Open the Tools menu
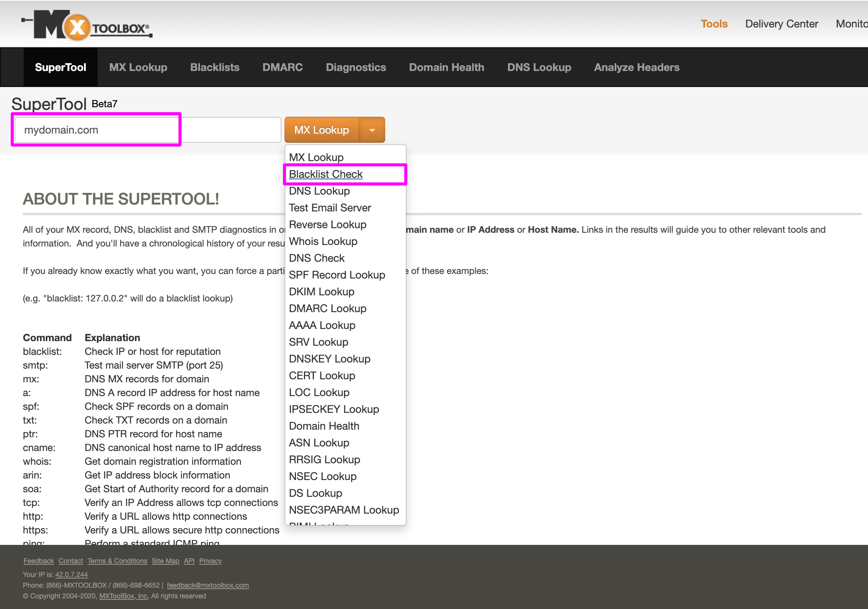This screenshot has width=868, height=609. (714, 24)
